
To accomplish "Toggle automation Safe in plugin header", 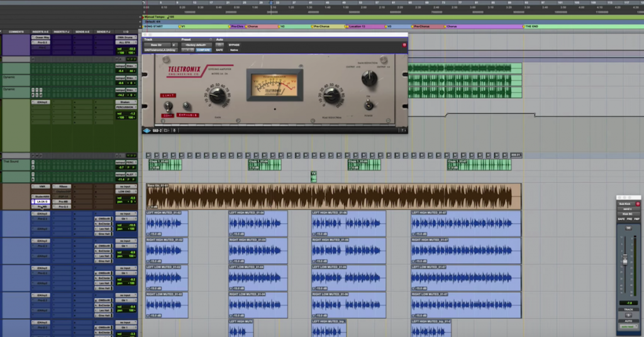I will [219, 50].
